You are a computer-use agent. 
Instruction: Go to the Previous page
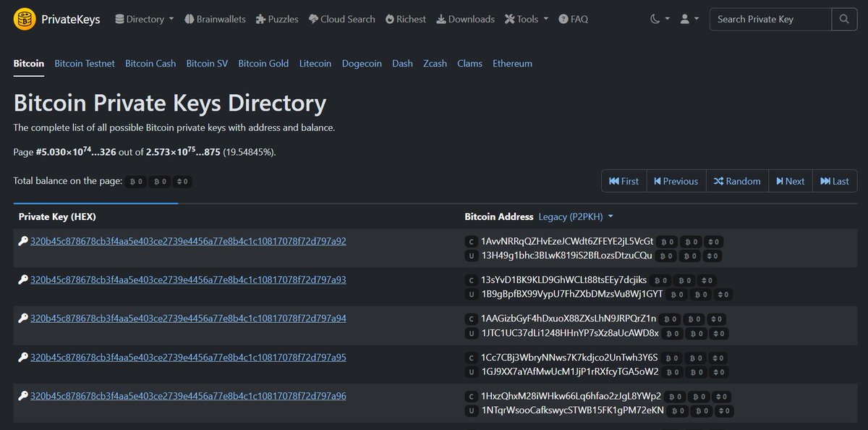coord(676,181)
